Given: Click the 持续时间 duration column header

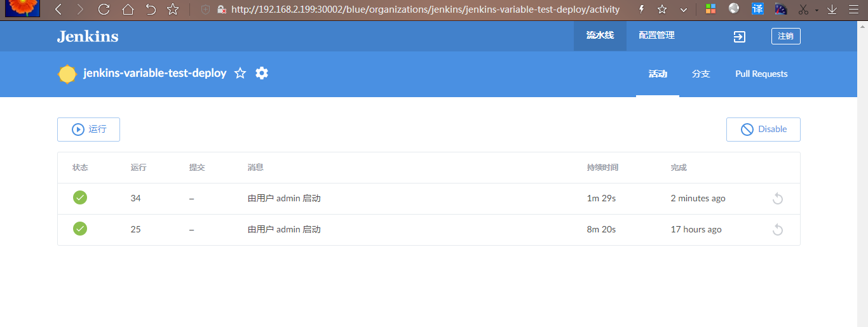Looking at the screenshot, I should point(602,168).
